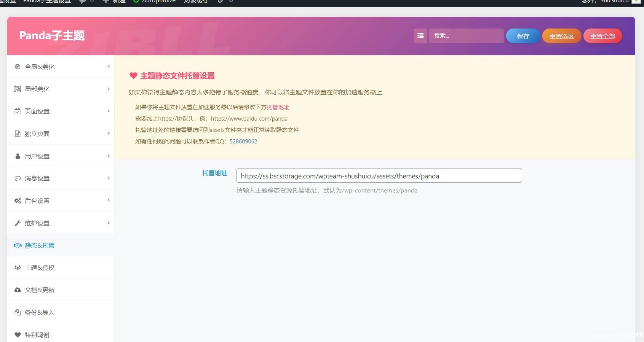Expand the 页面设置 section arrow
644x342 pixels.
(x=109, y=111)
